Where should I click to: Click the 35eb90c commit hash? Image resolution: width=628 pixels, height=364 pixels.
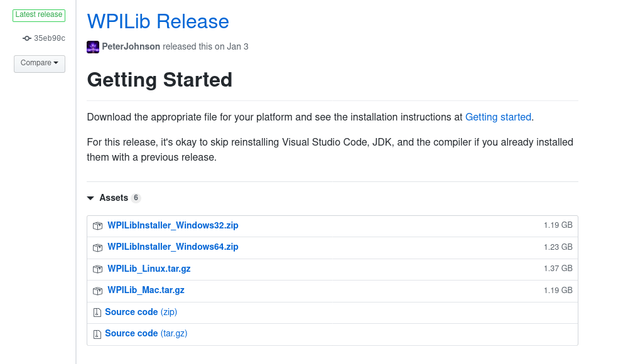[48, 38]
